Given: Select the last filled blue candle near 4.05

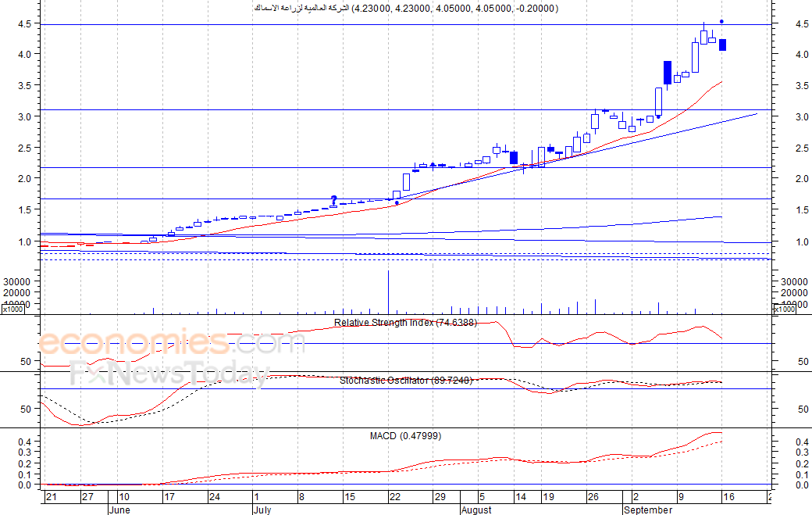Looking at the screenshot, I should coord(722,45).
